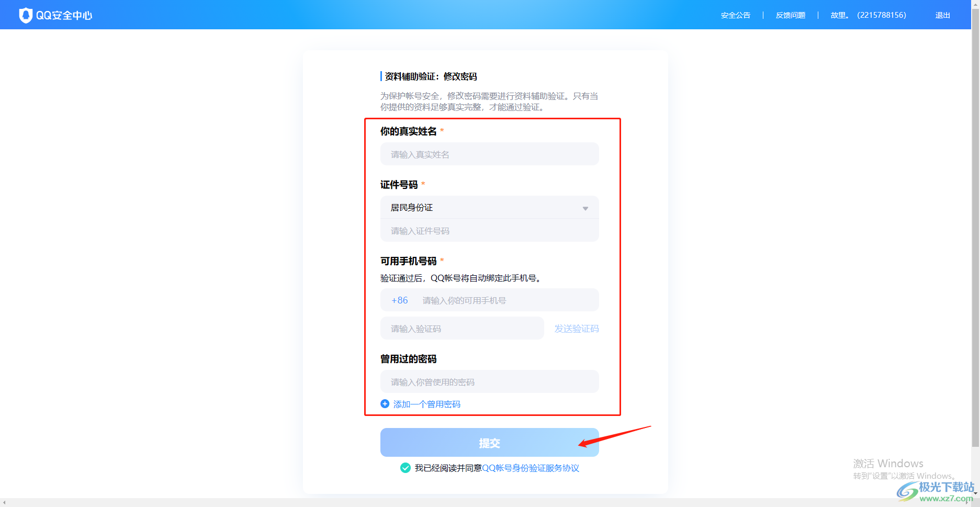The width and height of the screenshot is (980, 507).
Task: Focus the 请输入证件号码 input field
Action: coord(489,231)
